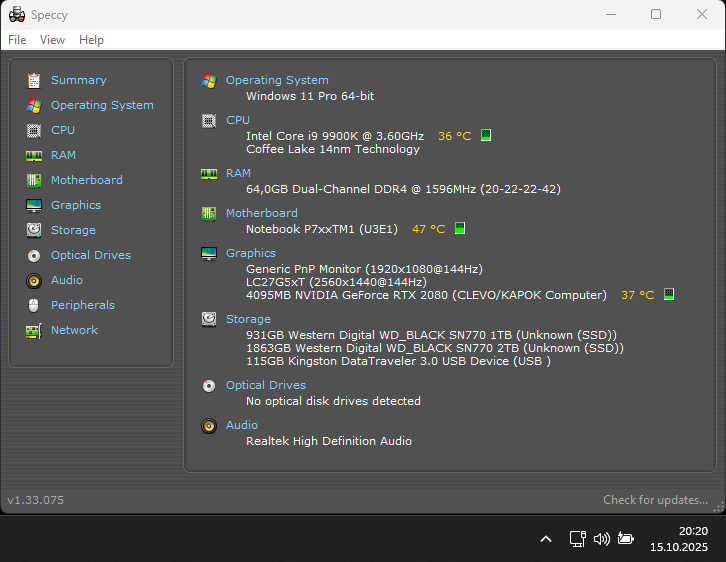726x562 pixels.
Task: Click the Storage section heading in main panel
Action: pos(248,319)
